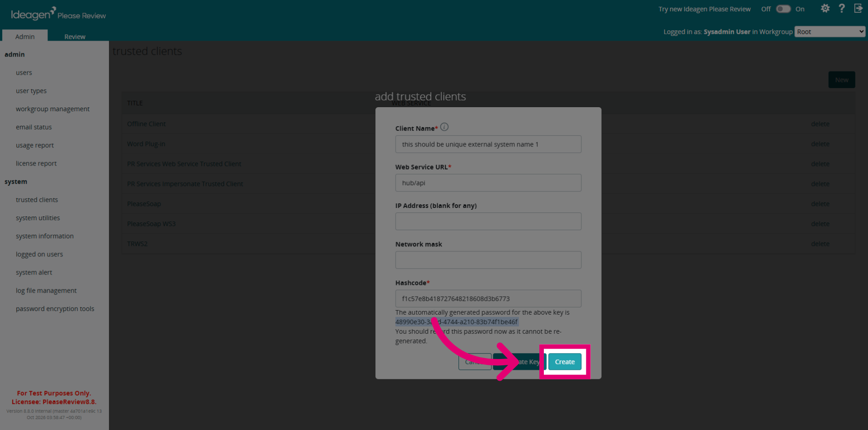Screen dimensions: 868x430
Task: Delete the TRWS2 row
Action: click(x=820, y=244)
